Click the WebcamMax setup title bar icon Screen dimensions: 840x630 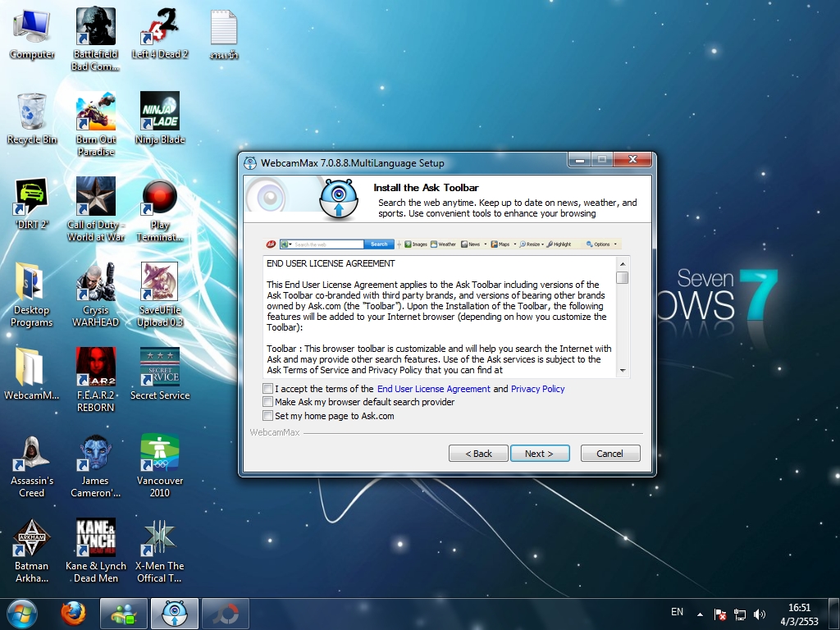pos(250,163)
